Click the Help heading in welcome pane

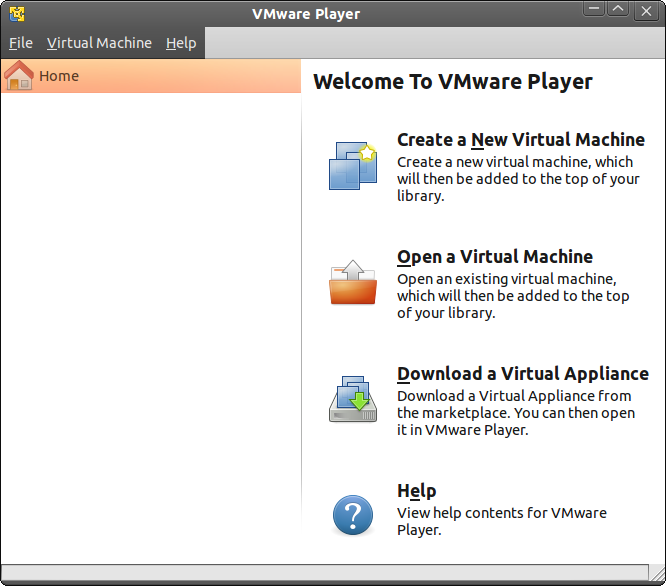[417, 491]
